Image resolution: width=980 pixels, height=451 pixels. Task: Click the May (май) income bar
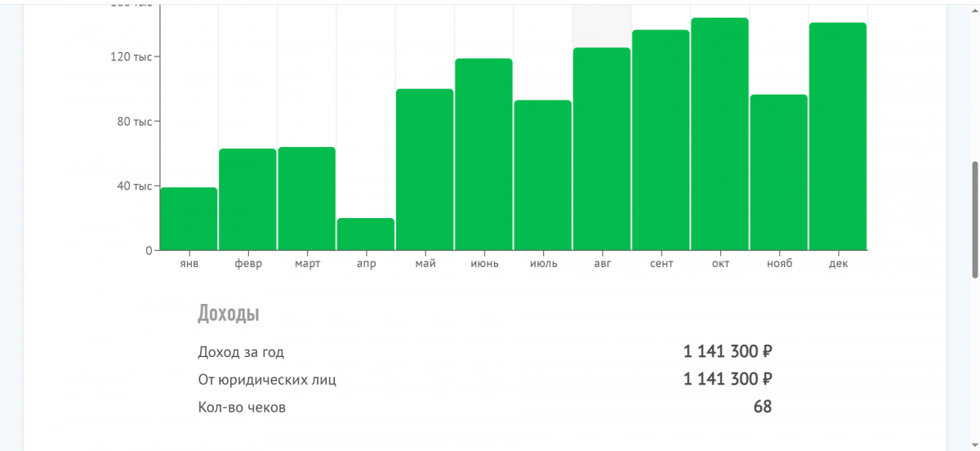point(425,170)
